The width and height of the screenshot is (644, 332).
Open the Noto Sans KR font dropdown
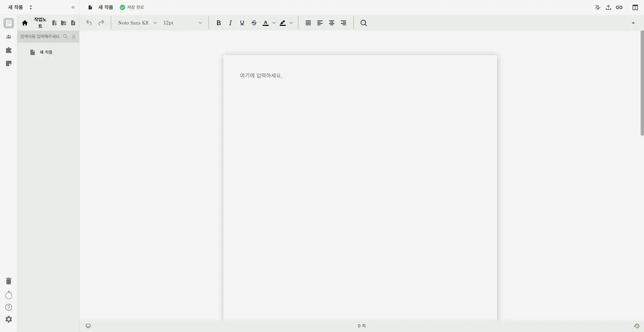click(137, 23)
